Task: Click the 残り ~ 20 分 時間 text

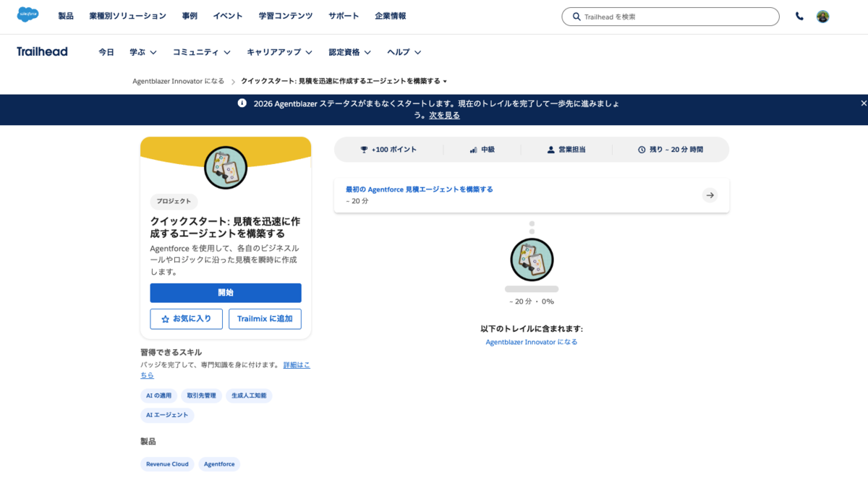Action: click(x=676, y=150)
